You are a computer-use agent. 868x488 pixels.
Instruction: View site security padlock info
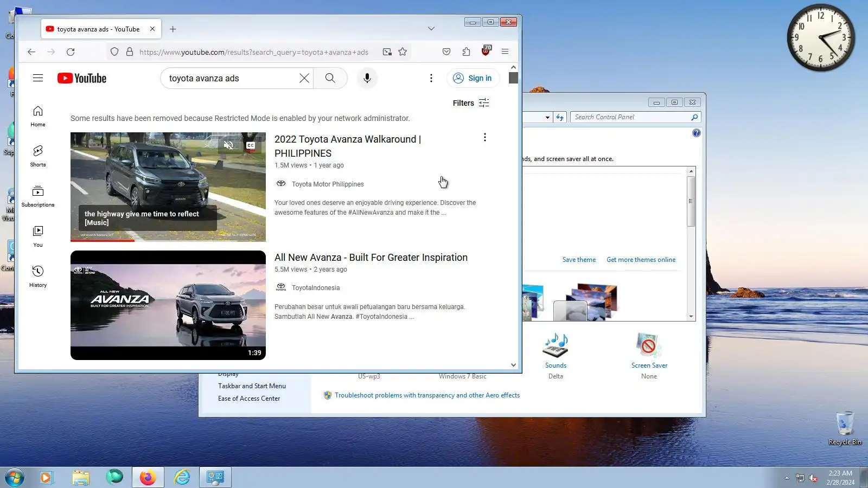pyautogui.click(x=130, y=52)
